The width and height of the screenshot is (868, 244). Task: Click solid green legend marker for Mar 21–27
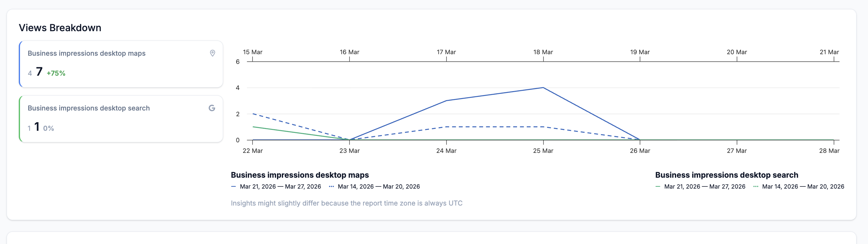pyautogui.click(x=658, y=186)
